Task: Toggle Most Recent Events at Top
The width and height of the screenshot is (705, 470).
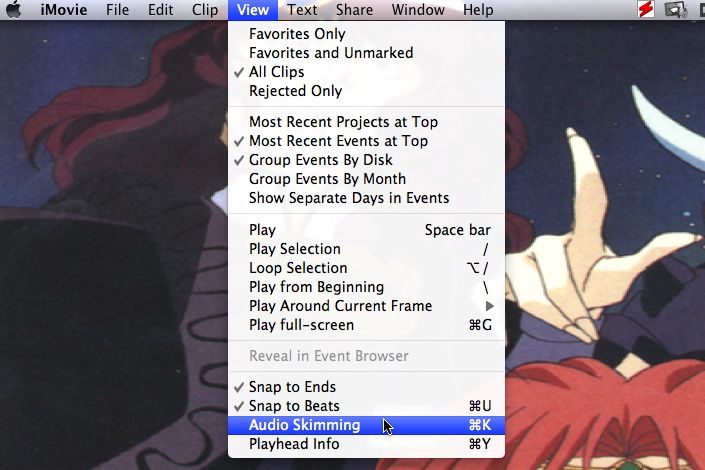Action: click(x=366, y=141)
